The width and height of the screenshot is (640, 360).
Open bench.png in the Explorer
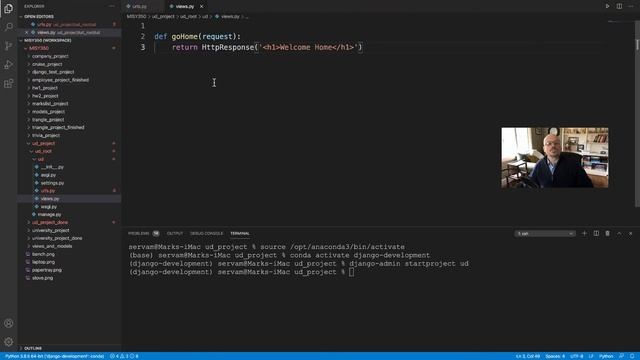(43, 254)
